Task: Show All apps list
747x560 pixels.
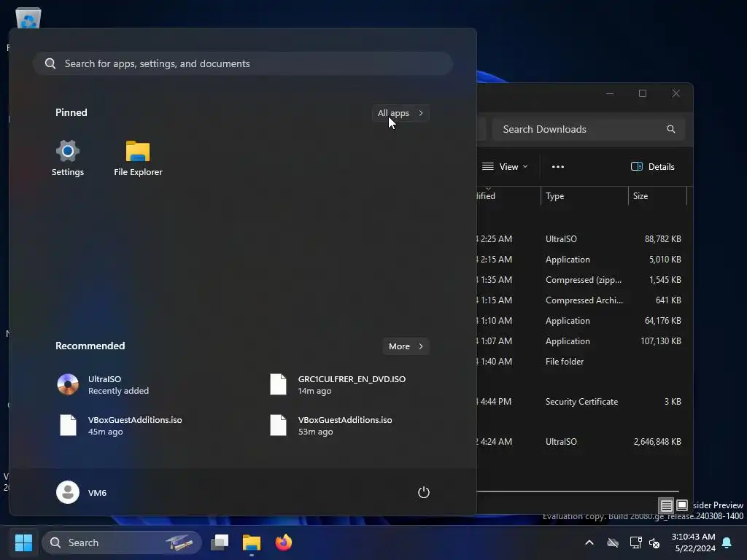Action: coord(400,113)
